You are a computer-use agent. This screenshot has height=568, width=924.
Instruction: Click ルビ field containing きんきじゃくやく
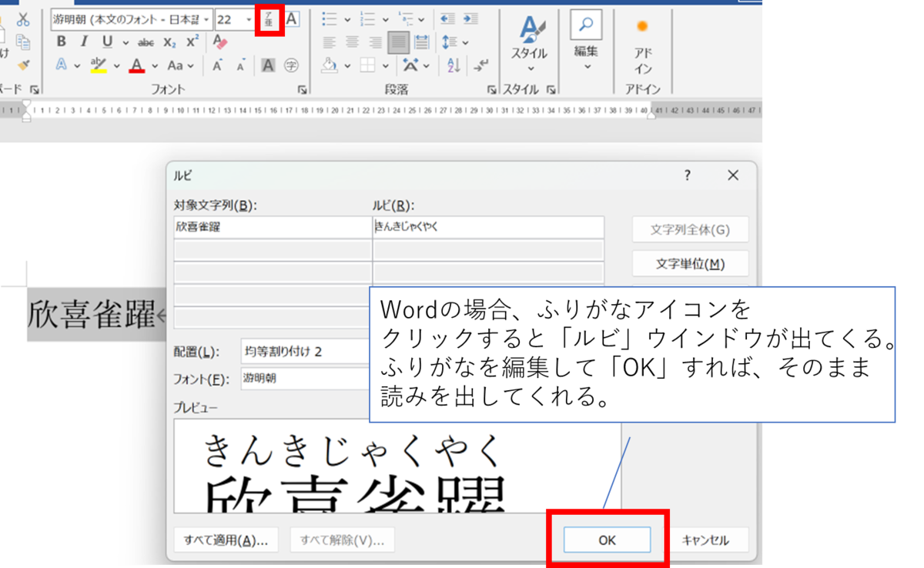(x=488, y=227)
